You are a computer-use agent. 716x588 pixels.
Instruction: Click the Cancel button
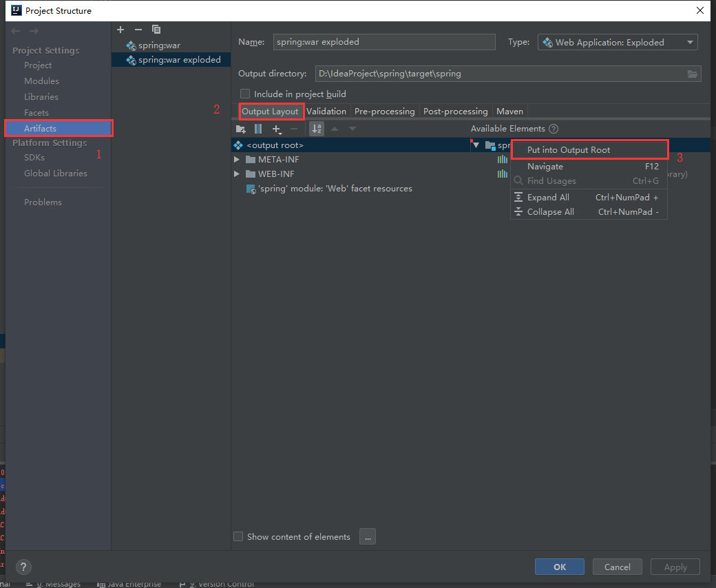618,567
